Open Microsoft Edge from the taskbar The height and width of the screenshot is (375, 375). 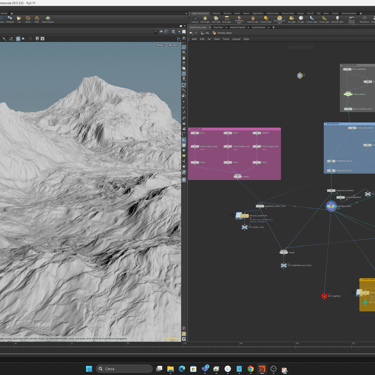click(182, 369)
